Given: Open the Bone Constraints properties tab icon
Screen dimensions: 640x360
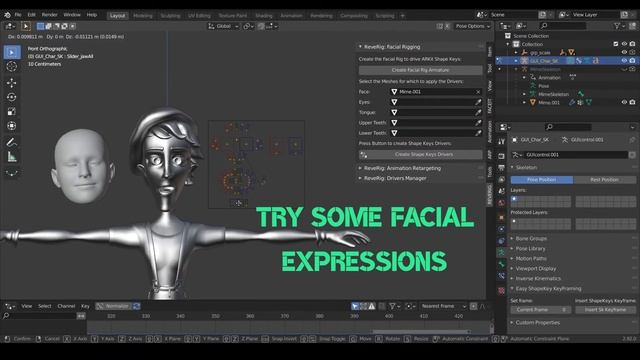Looking at the screenshot, I should (x=501, y=276).
